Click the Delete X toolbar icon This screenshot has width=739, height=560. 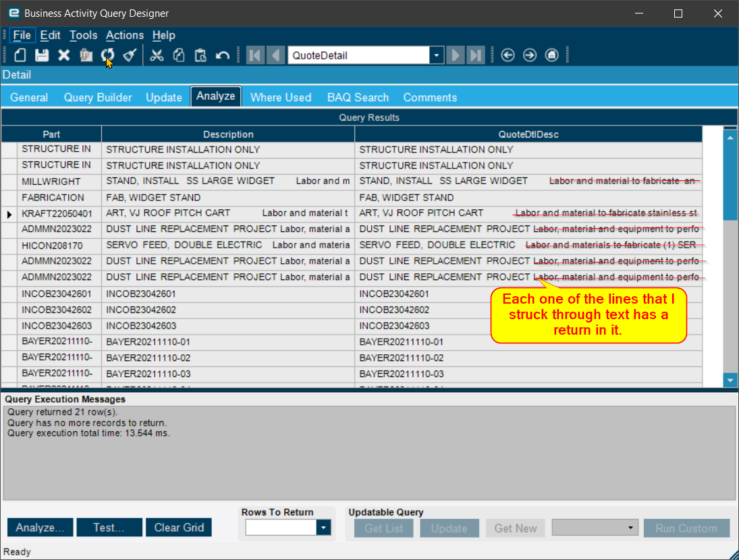point(63,55)
